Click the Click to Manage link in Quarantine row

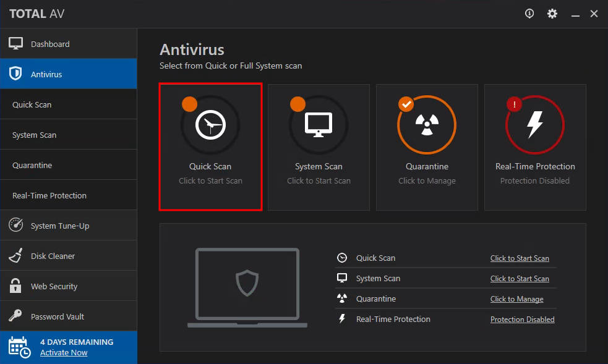tap(517, 299)
